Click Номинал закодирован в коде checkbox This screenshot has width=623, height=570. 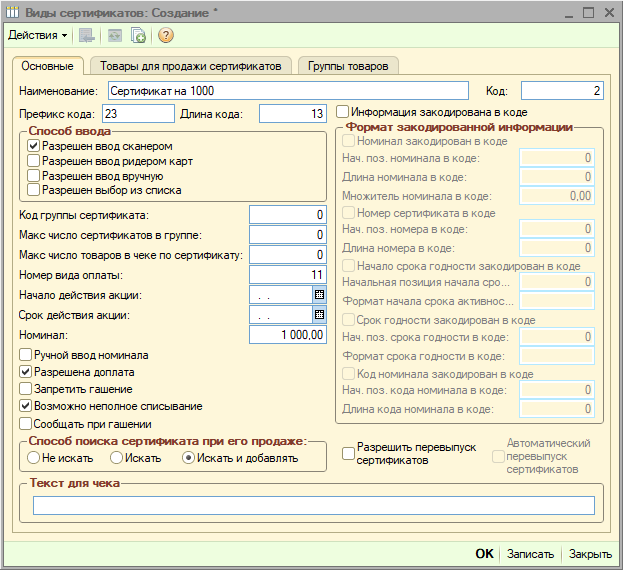coord(348,141)
